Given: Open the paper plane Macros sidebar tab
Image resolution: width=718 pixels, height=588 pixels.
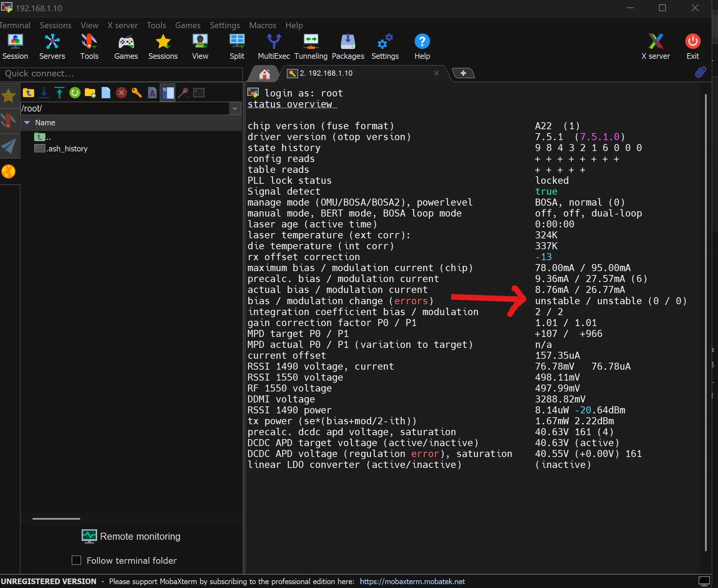Looking at the screenshot, I should 9,146.
